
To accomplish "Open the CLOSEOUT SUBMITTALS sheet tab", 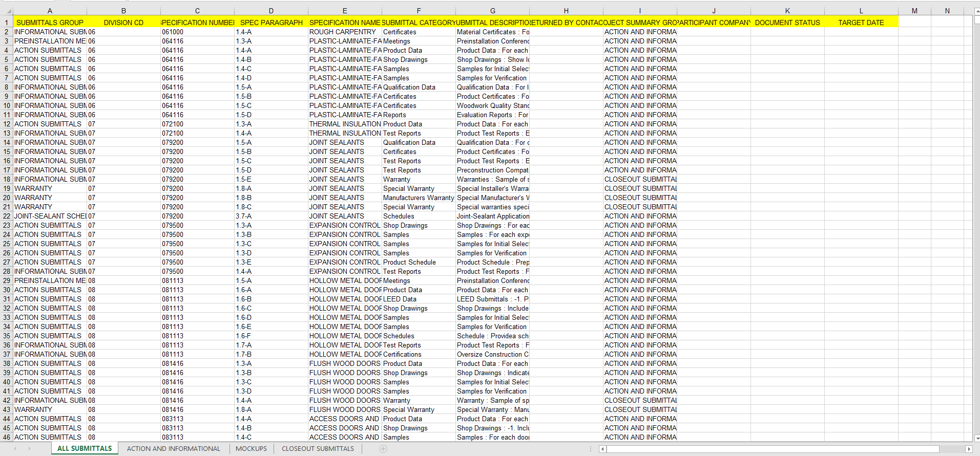I will (x=318, y=449).
